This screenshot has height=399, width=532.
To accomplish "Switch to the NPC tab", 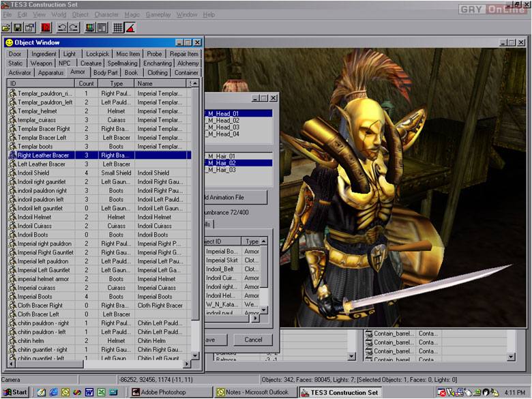I will pyautogui.click(x=64, y=63).
